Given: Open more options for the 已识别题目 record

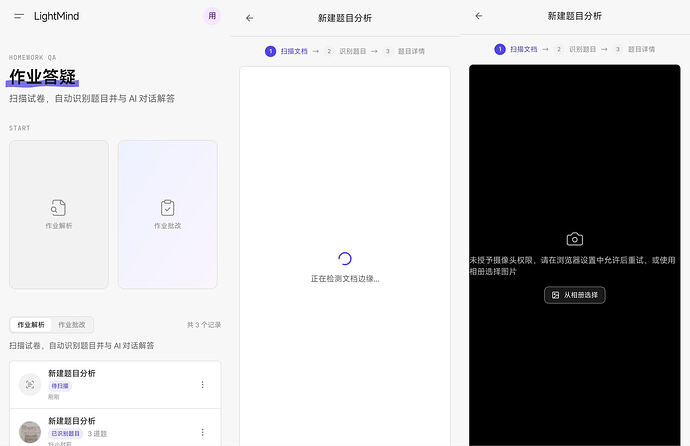Looking at the screenshot, I should pyautogui.click(x=202, y=432).
